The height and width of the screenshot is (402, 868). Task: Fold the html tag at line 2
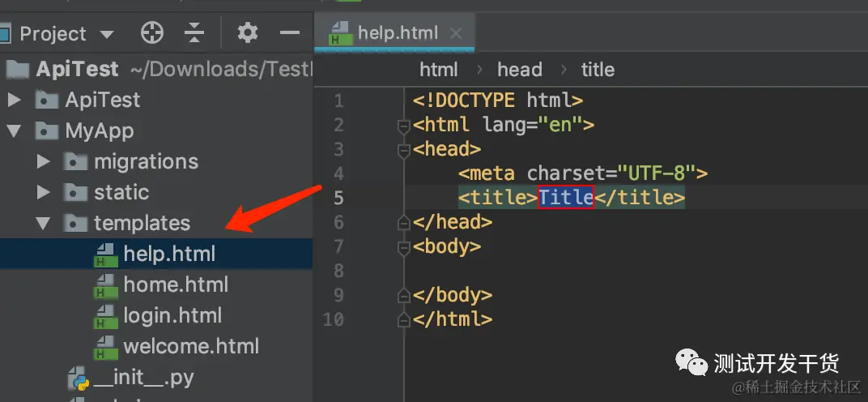[404, 126]
